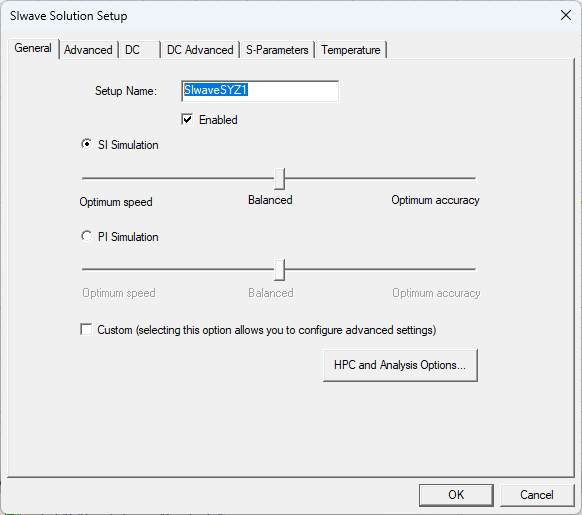
Task: Open the Temperature tab
Action: point(351,50)
